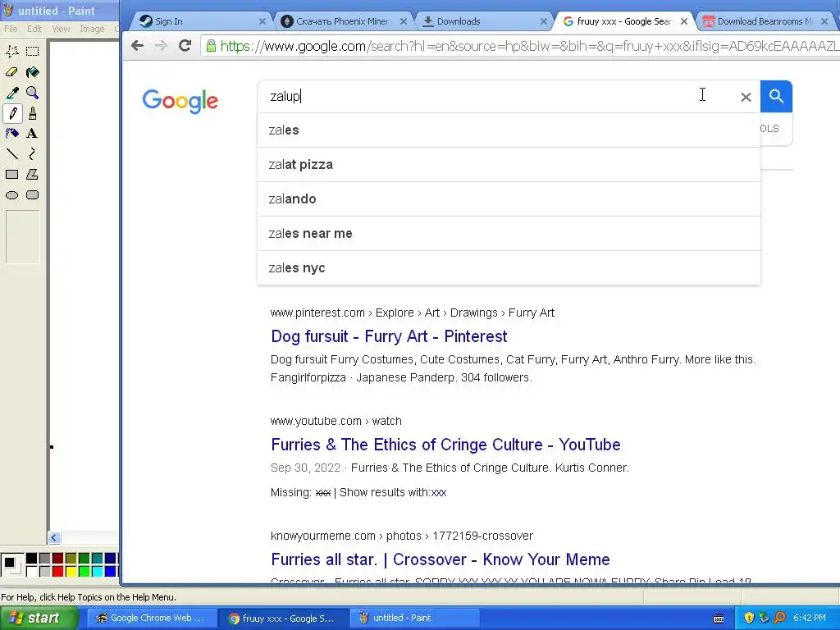Select the Pencil tool in Paint
The image size is (840, 630).
pyautogui.click(x=11, y=113)
